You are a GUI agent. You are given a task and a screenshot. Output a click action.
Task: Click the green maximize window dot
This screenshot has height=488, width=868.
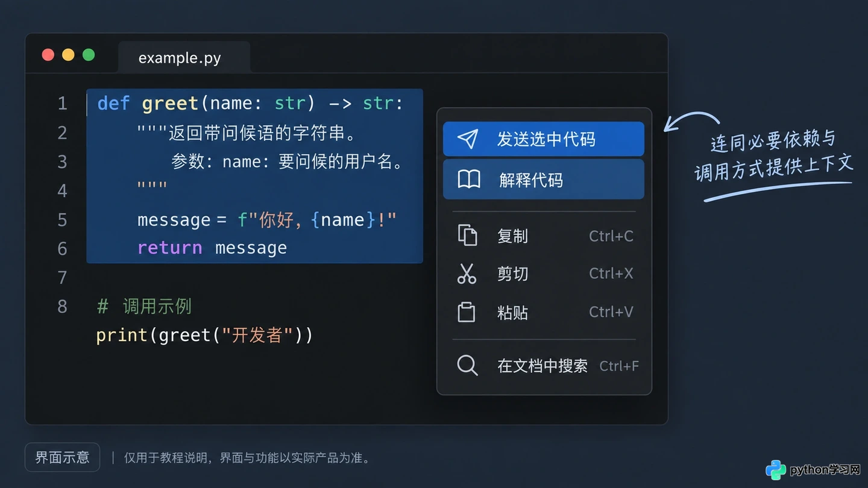pos(89,55)
